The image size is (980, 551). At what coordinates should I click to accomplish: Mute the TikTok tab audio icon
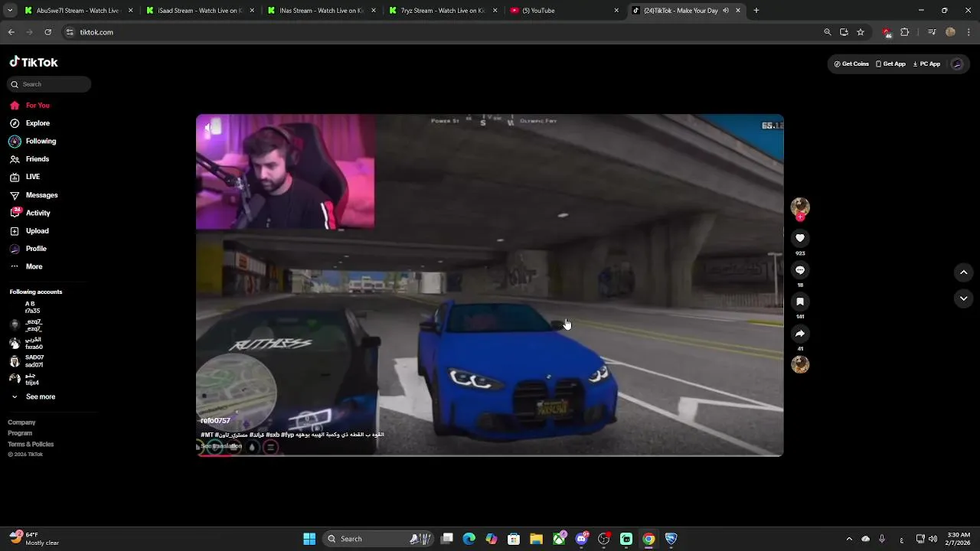(x=726, y=11)
